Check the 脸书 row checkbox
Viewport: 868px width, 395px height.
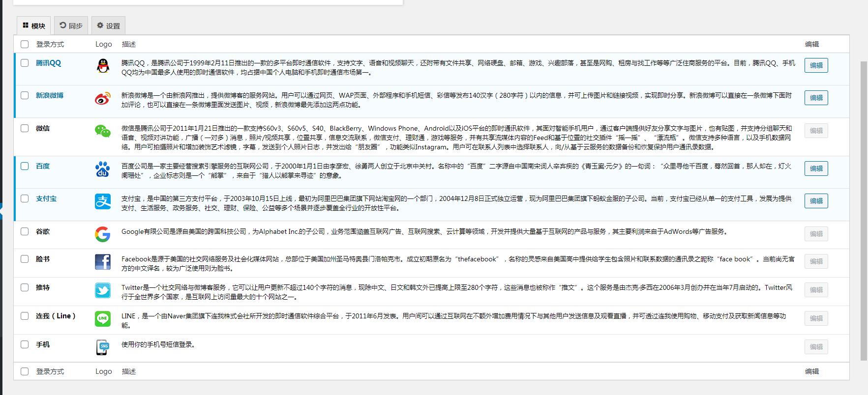click(25, 259)
